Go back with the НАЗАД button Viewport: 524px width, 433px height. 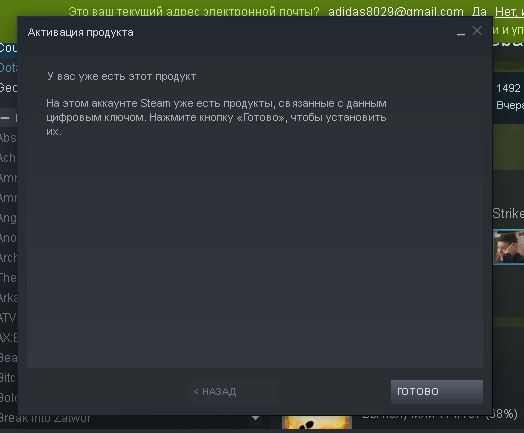(233, 392)
